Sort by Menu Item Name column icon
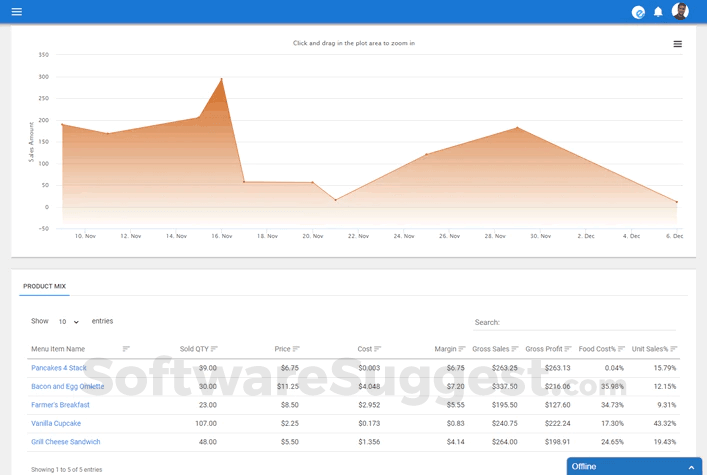 point(126,349)
